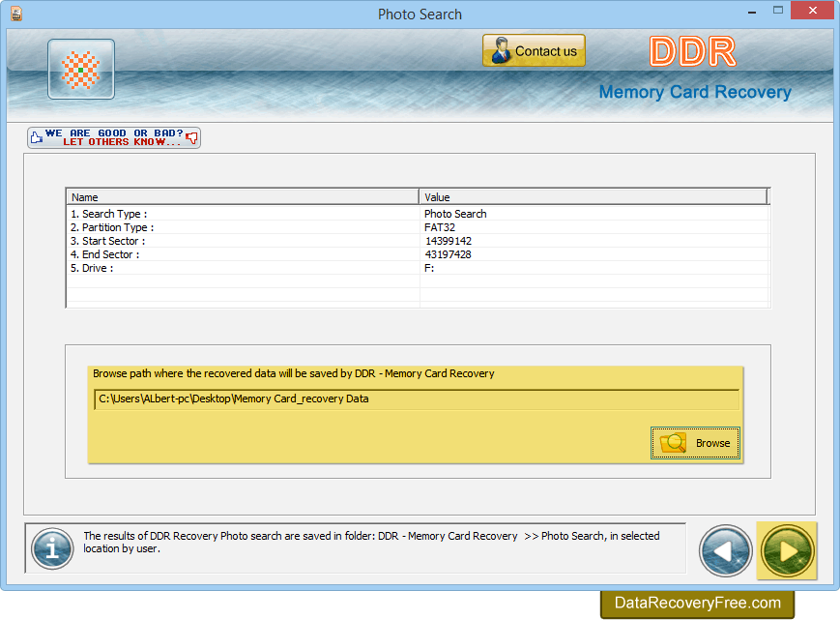Viewport: 840px width, 620px height.
Task: Click the application icon in title bar
Action: click(x=16, y=14)
